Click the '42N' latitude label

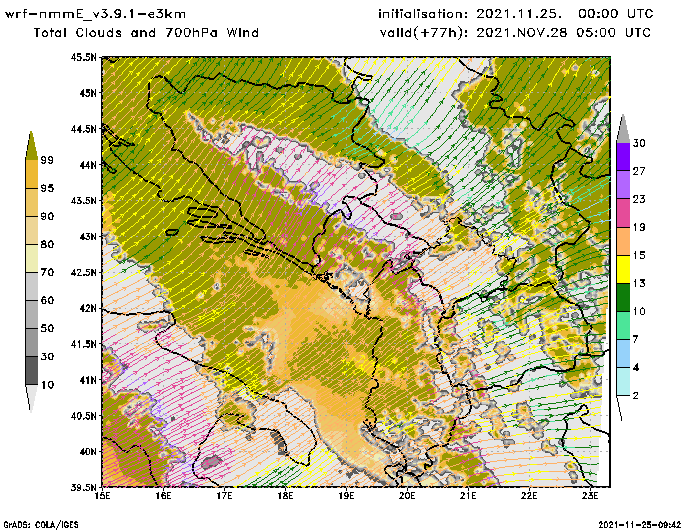click(88, 308)
